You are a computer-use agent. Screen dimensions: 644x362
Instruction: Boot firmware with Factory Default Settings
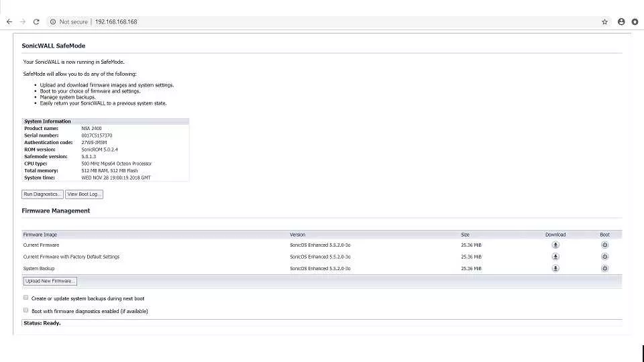[604, 257]
